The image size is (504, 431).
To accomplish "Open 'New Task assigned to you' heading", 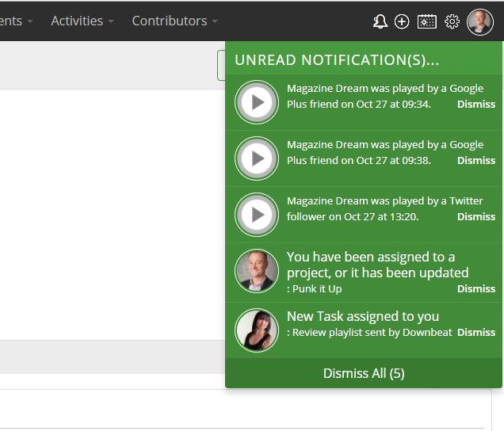I will point(363,316).
